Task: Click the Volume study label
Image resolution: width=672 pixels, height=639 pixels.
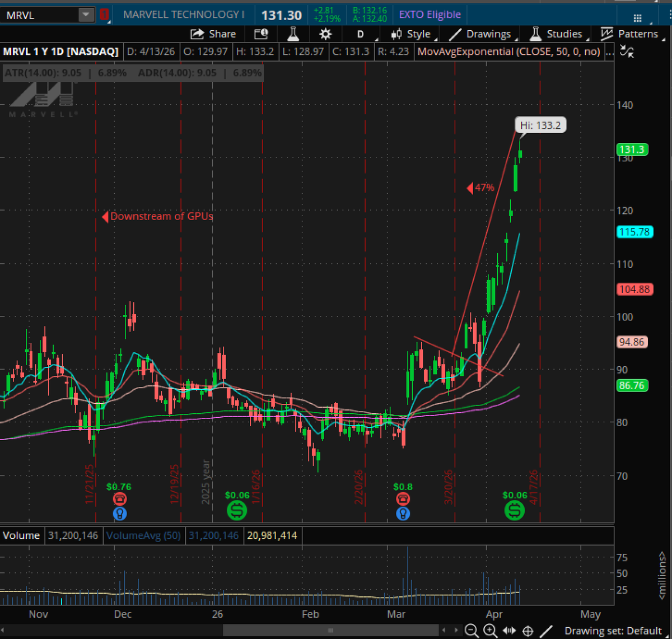Action: click(x=21, y=535)
